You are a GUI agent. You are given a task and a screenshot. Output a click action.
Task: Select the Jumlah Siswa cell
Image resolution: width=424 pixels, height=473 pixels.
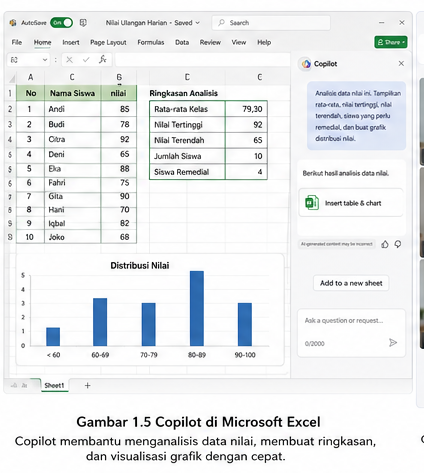(187, 156)
